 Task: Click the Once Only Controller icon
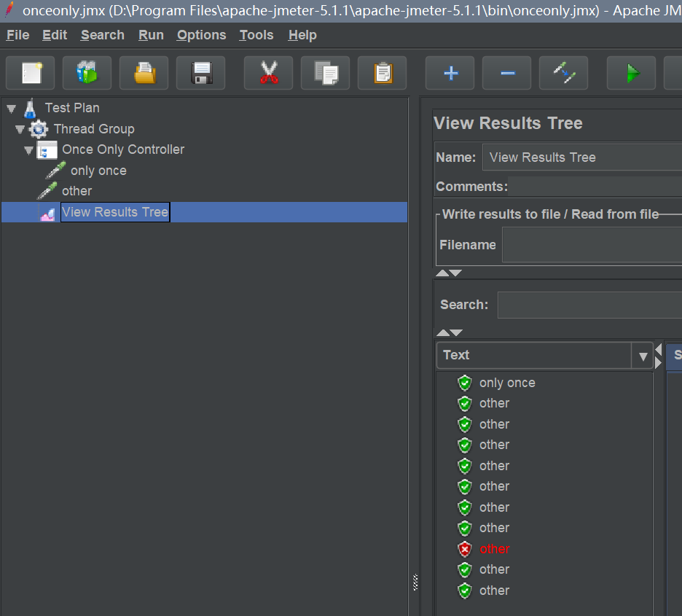coord(47,150)
